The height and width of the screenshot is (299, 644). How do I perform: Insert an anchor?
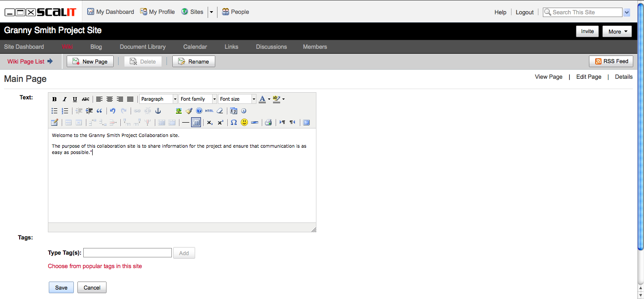click(158, 111)
